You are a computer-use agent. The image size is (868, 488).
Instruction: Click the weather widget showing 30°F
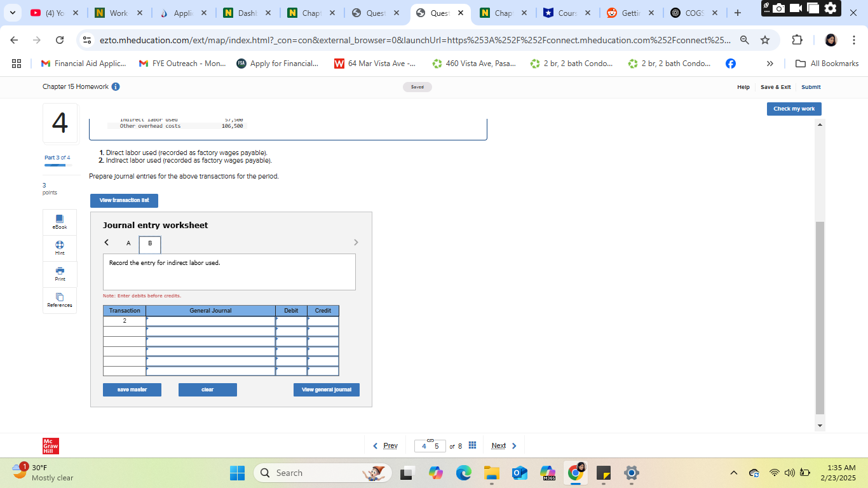44,473
